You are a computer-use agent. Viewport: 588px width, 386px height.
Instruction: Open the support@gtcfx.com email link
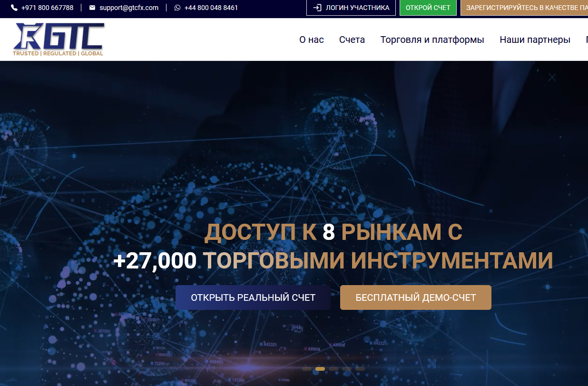click(x=129, y=8)
